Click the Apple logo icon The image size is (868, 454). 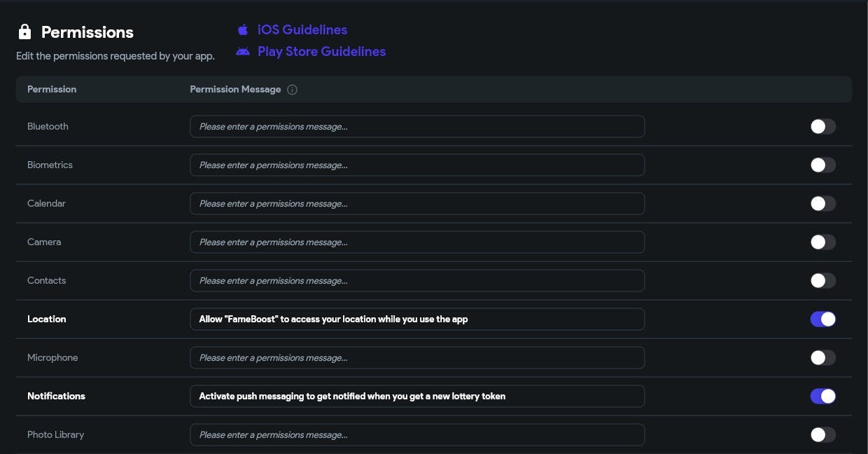pyautogui.click(x=243, y=30)
